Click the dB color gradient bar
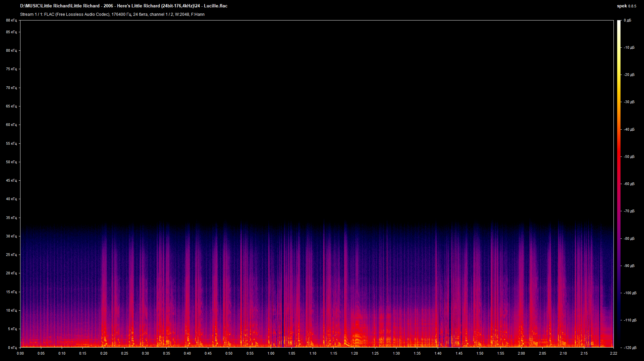The image size is (644, 361). tap(619, 184)
